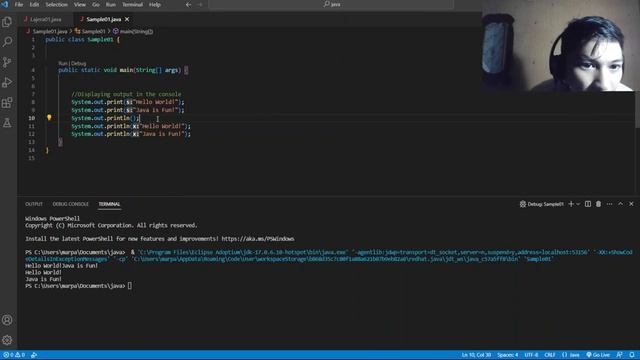Close the terminal panel
This screenshot has height=360, width=640.
[x=631, y=204]
